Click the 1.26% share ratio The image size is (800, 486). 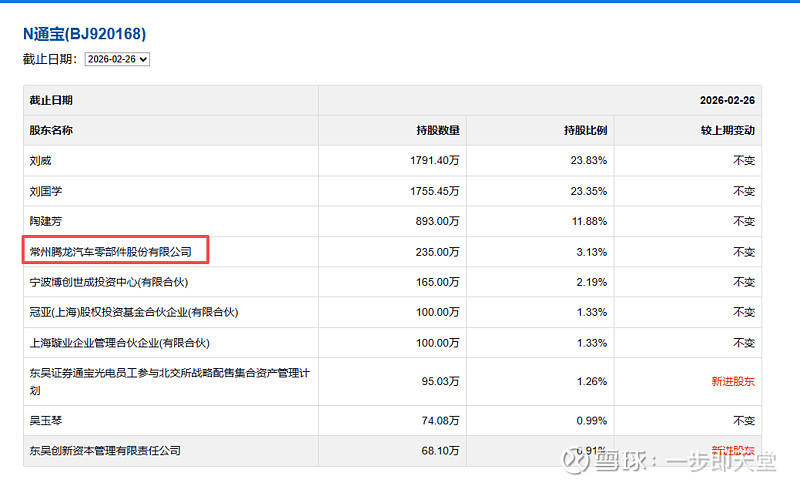click(x=592, y=381)
